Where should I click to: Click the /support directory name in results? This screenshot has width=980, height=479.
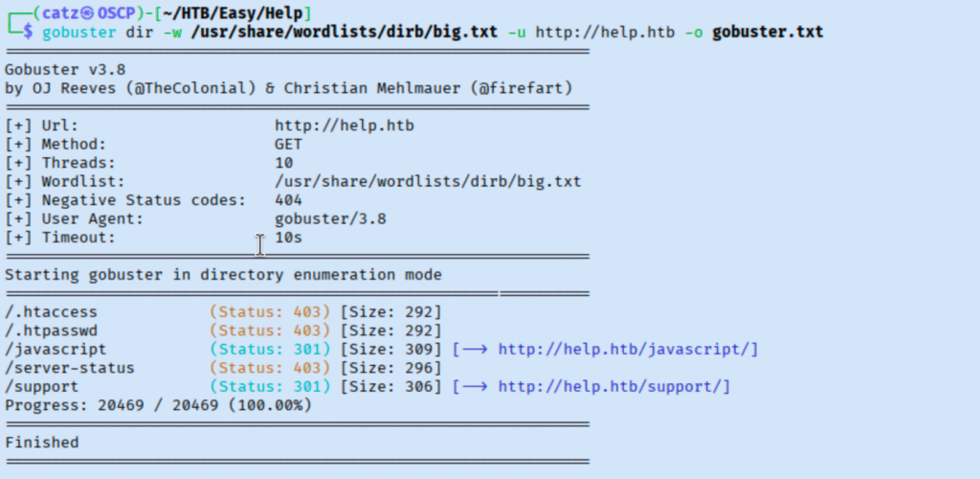point(41,386)
